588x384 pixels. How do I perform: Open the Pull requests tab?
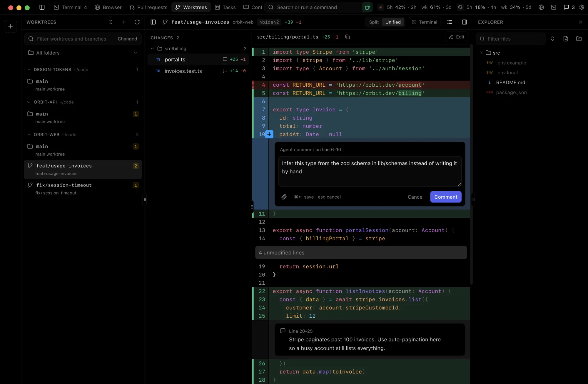pyautogui.click(x=148, y=7)
